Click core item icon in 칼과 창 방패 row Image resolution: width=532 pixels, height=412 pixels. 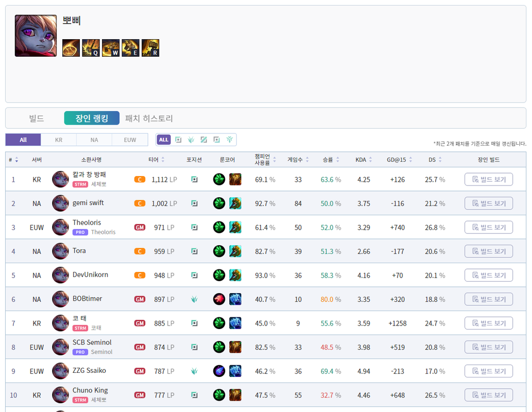[x=235, y=179]
